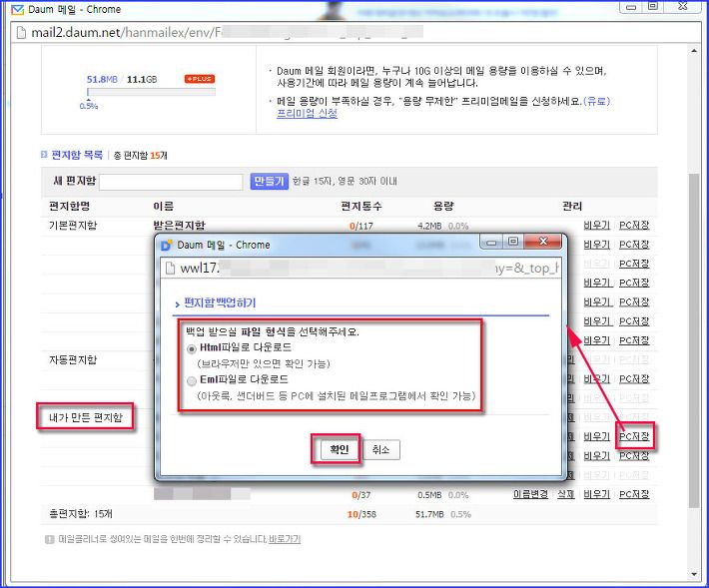This screenshot has width=709, height=588.
Task: Click Daum mail envelope icon in main title bar
Action: point(17,10)
